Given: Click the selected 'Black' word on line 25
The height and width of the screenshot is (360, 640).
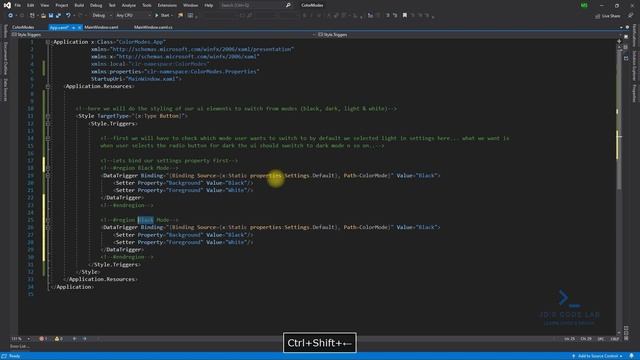Looking at the screenshot, I should click(x=145, y=220).
